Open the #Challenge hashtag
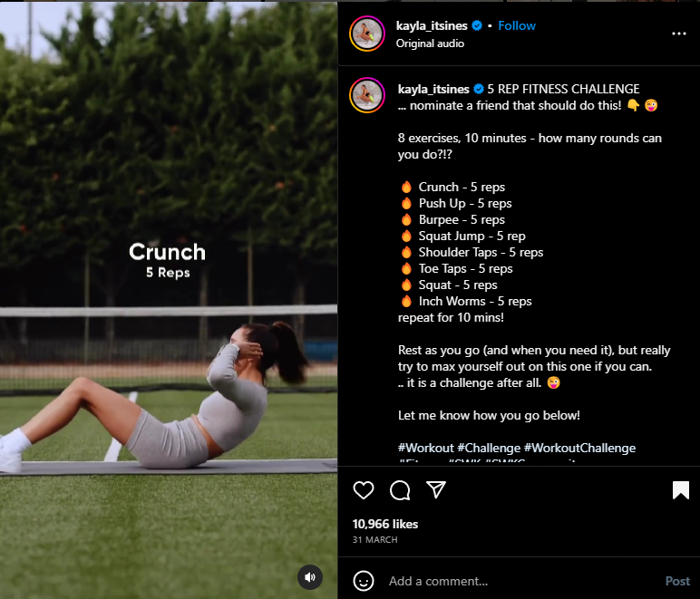The width and height of the screenshot is (700, 599). [x=489, y=448]
